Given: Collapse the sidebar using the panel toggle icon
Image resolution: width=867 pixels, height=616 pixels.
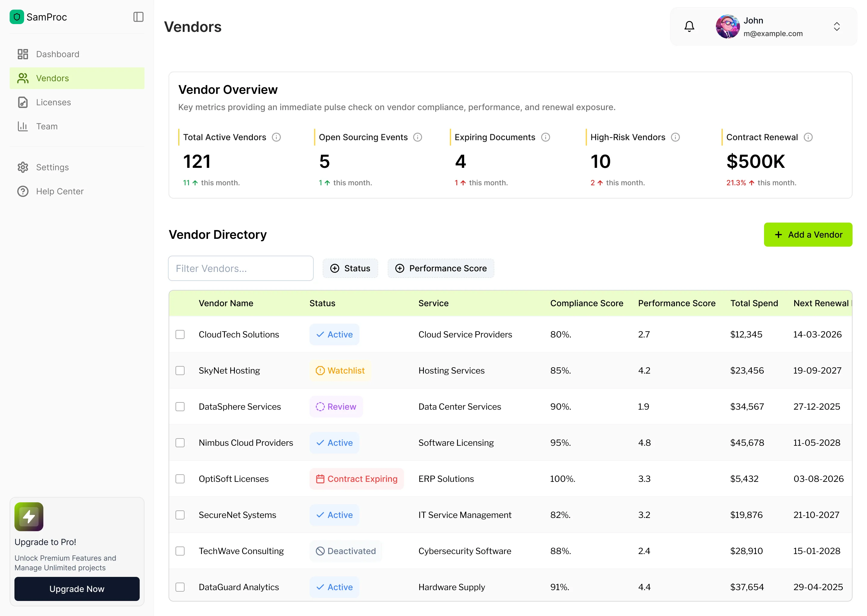Looking at the screenshot, I should pos(138,17).
